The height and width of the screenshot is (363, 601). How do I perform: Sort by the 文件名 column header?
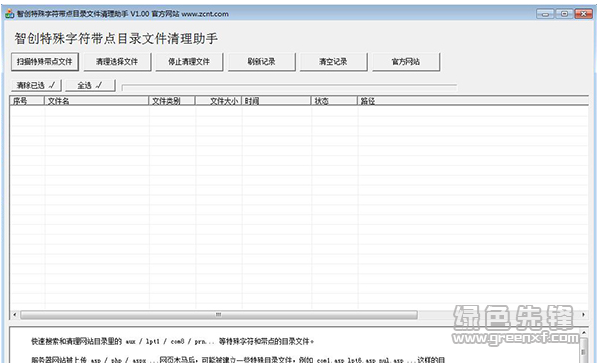[x=96, y=101]
